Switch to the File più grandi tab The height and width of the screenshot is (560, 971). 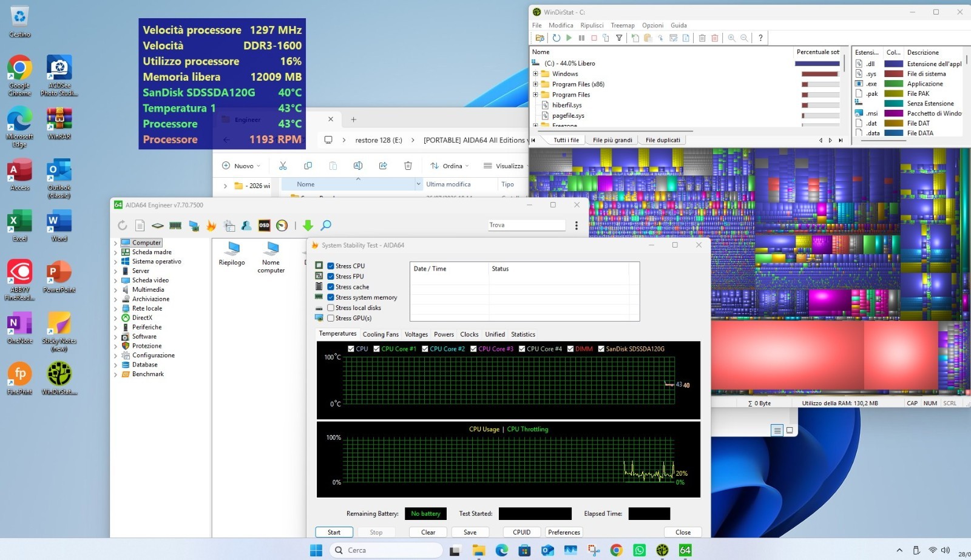(x=612, y=140)
